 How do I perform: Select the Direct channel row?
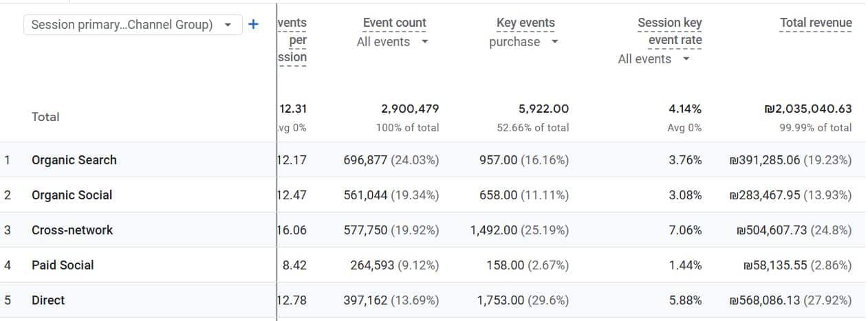click(48, 300)
